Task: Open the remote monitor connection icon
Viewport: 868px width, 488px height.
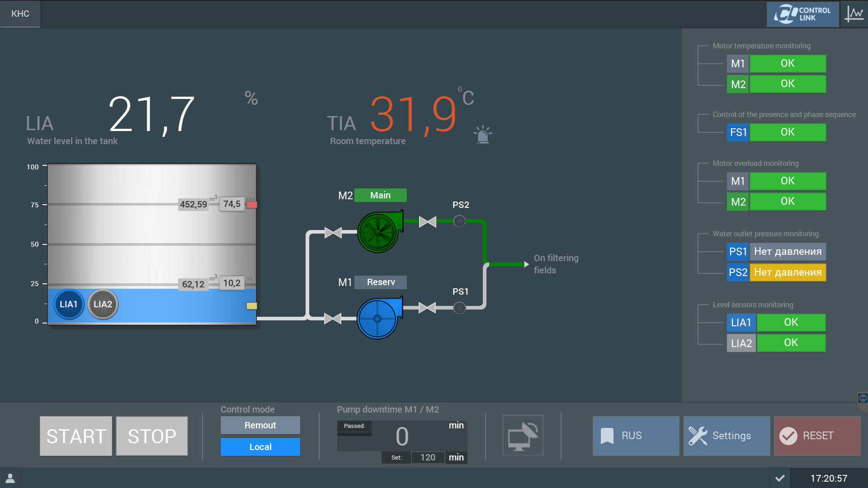Action: [523, 435]
